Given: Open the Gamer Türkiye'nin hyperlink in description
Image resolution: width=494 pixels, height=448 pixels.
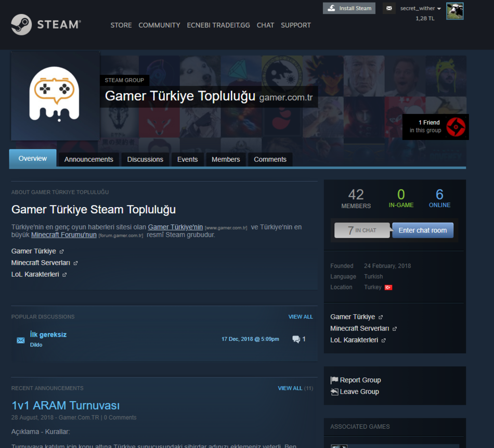Looking at the screenshot, I should [x=175, y=227].
